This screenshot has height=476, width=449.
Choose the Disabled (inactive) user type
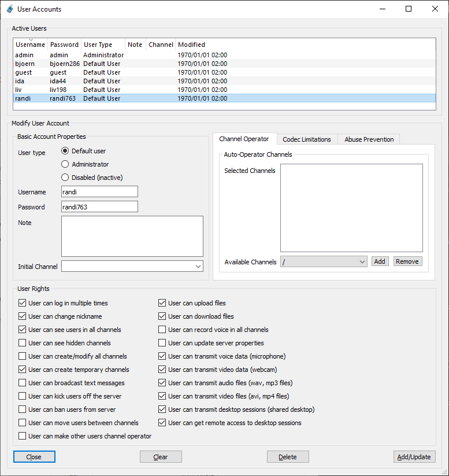click(65, 178)
